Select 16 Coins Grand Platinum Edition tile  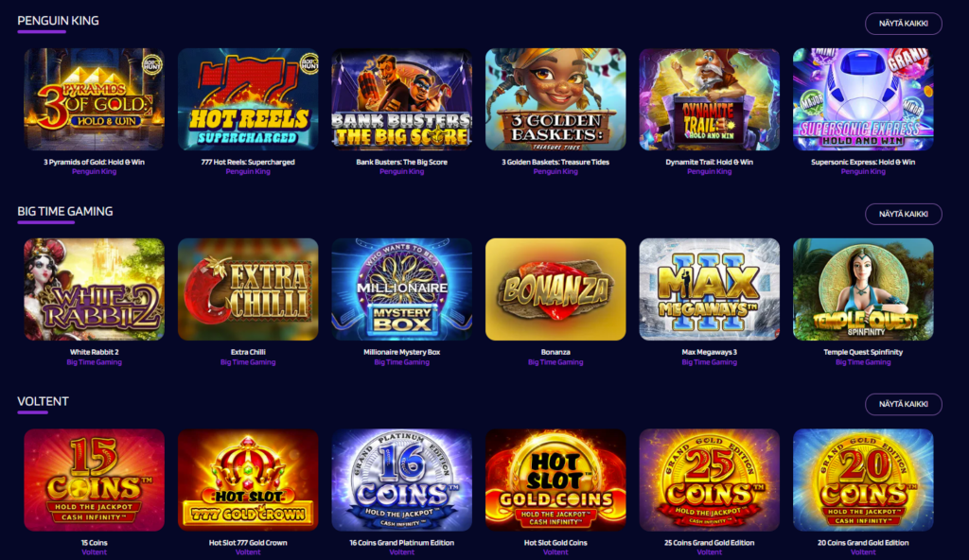coord(401,481)
